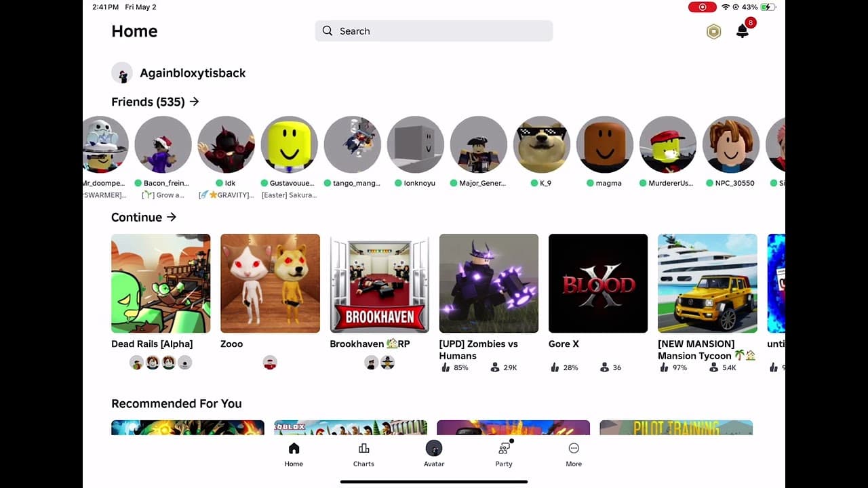This screenshot has height=488, width=868.
Task: Open Mr_doompe friend avatar
Action: pos(104,144)
